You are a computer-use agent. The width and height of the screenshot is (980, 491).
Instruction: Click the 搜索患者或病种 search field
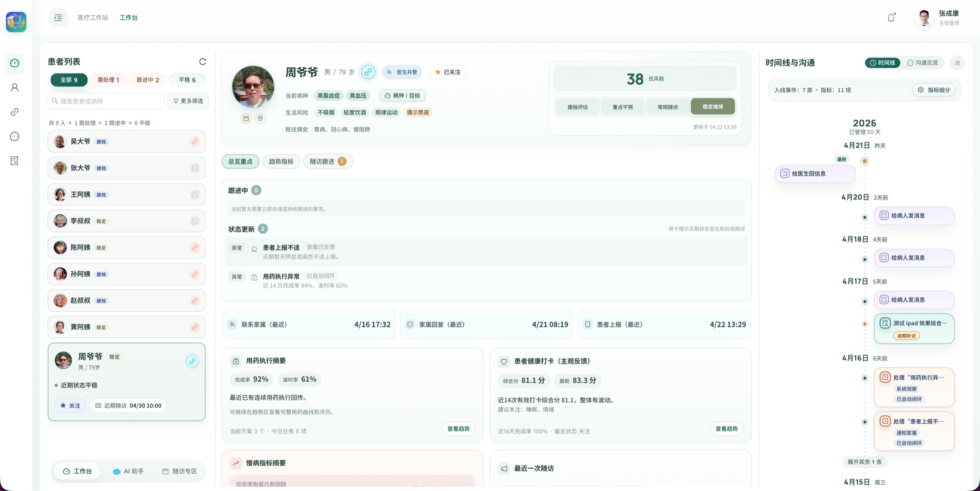[x=107, y=101]
